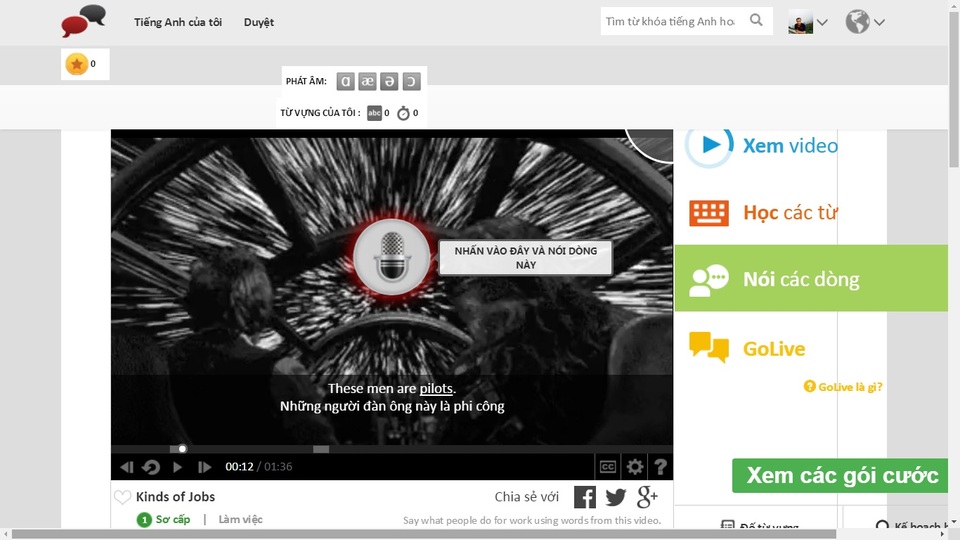Expand the user profile dropdown

(x=808, y=22)
